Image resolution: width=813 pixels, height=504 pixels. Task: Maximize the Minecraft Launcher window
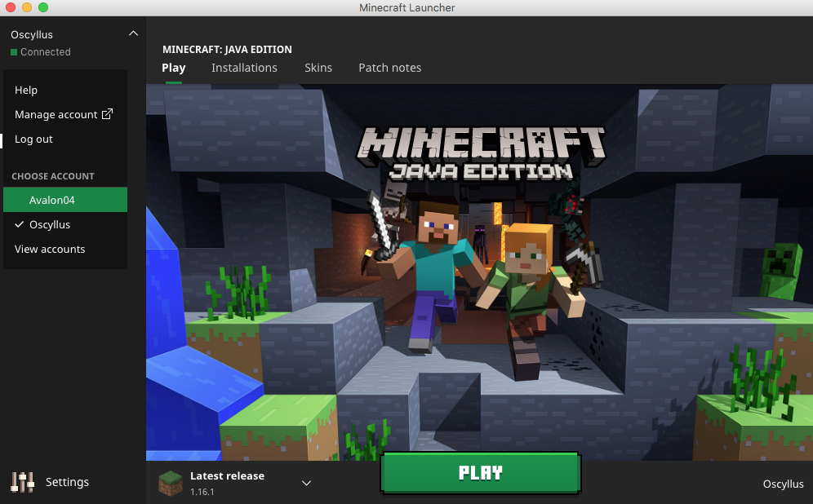tap(43, 7)
